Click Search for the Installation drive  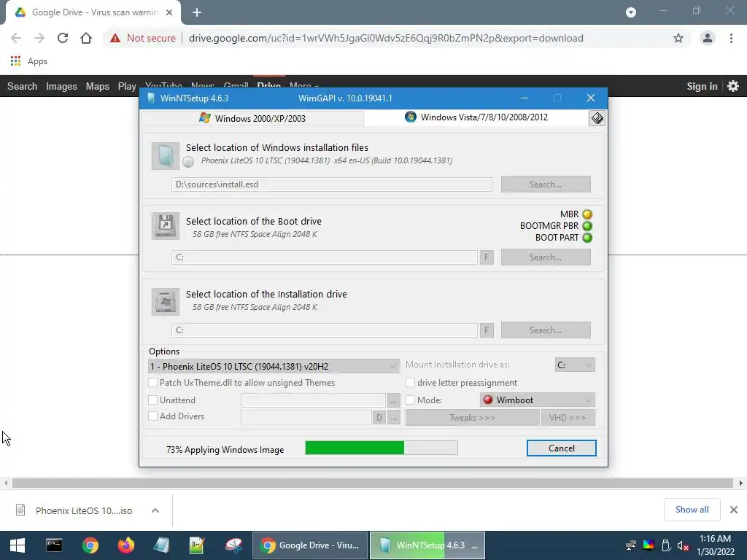[x=546, y=330]
